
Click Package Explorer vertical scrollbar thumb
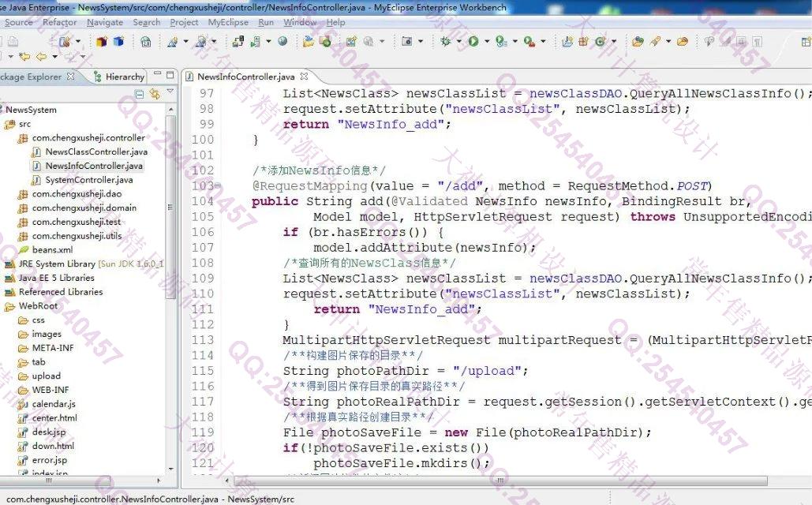pos(170,208)
